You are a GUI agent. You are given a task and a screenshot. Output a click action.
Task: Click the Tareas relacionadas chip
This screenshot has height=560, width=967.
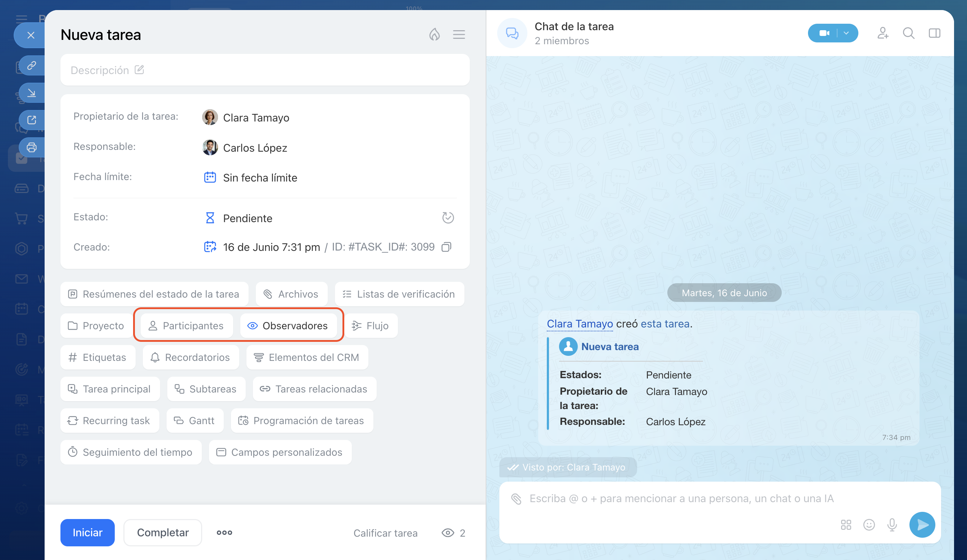coord(315,389)
